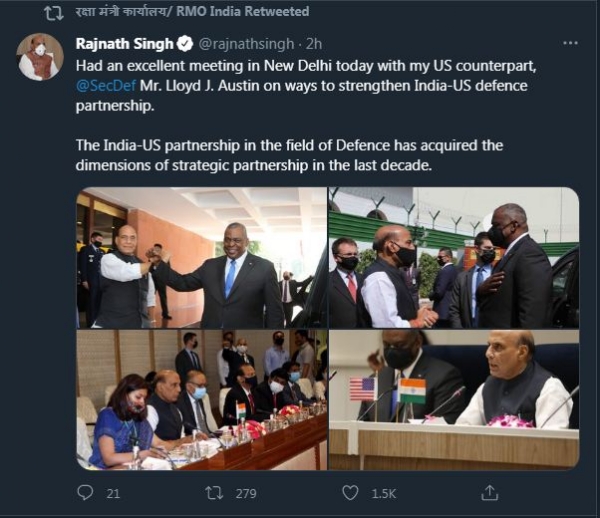Click the retweeted arrows icon above the tweet

[54, 13]
